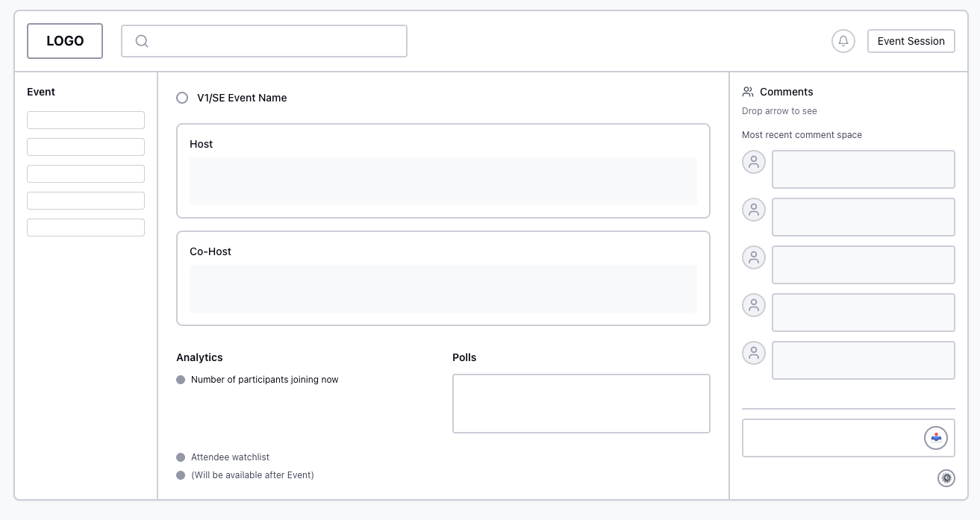Open settings via the gear icon

coord(946,478)
